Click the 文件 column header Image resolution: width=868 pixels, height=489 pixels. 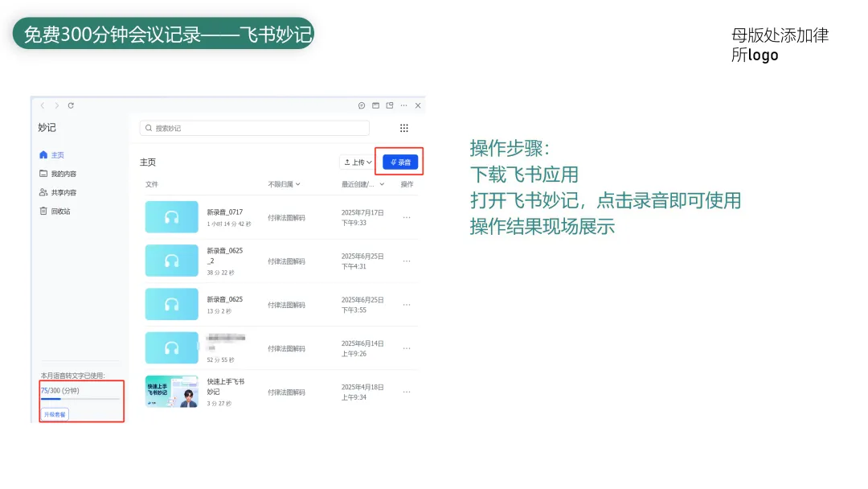pyautogui.click(x=152, y=184)
